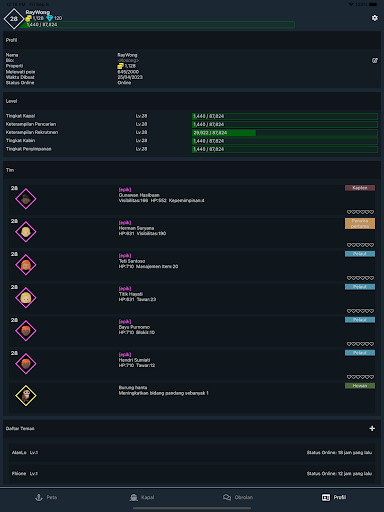Tap Pelaut tag on Titik Hayati

(x=360, y=287)
